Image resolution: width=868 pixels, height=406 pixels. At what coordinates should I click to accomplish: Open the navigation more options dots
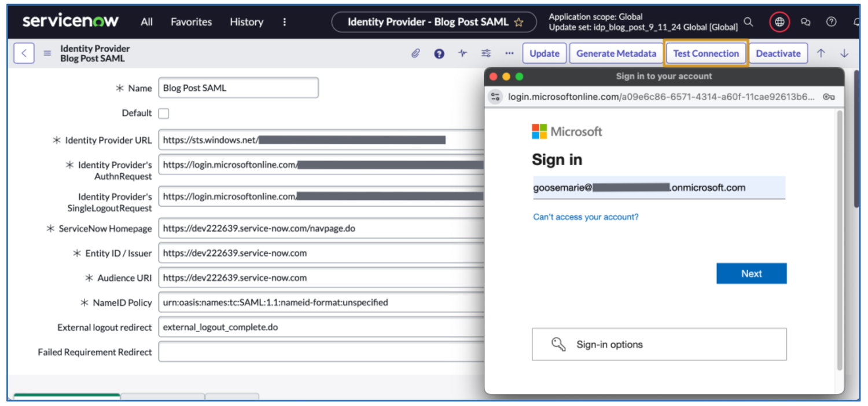point(284,22)
